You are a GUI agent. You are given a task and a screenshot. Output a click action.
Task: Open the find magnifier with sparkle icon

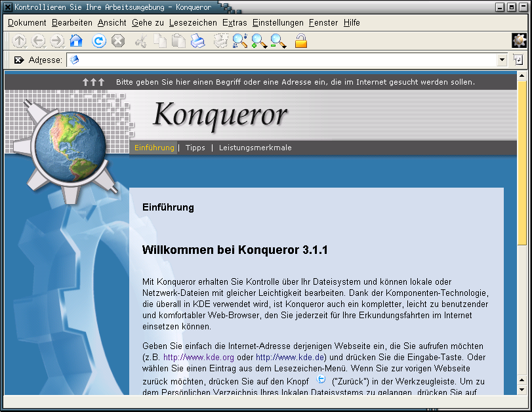click(x=240, y=41)
